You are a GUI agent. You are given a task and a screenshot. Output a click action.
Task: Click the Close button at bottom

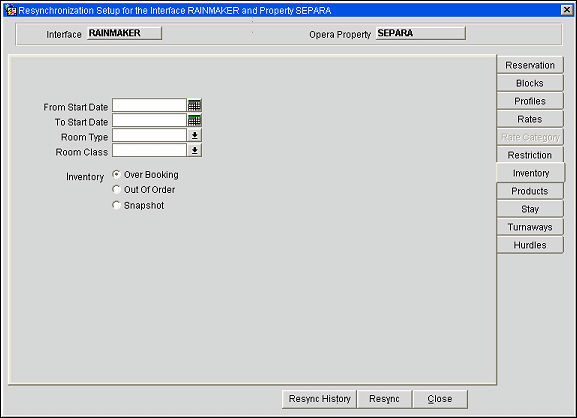[440, 399]
